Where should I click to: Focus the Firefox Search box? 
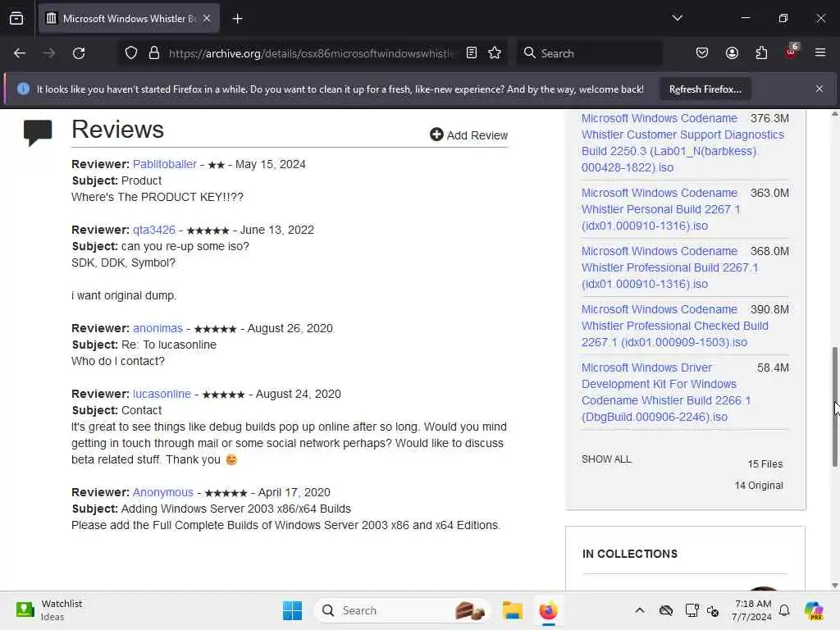pos(589,53)
